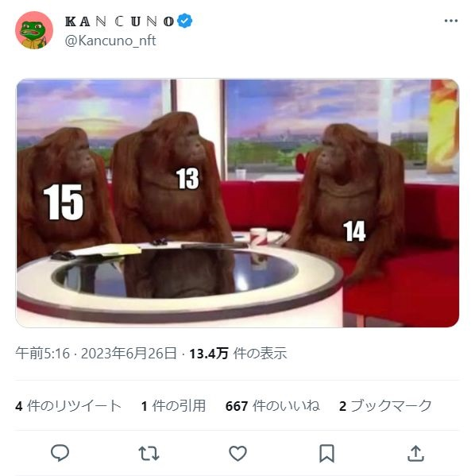
Task: Open the frog profile avatar
Action: click(34, 30)
